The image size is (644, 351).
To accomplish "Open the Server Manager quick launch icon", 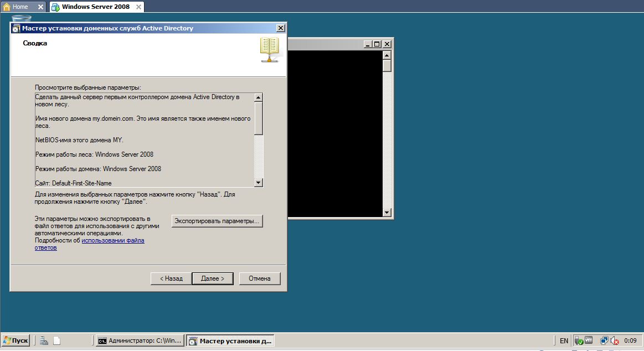I will tap(44, 340).
